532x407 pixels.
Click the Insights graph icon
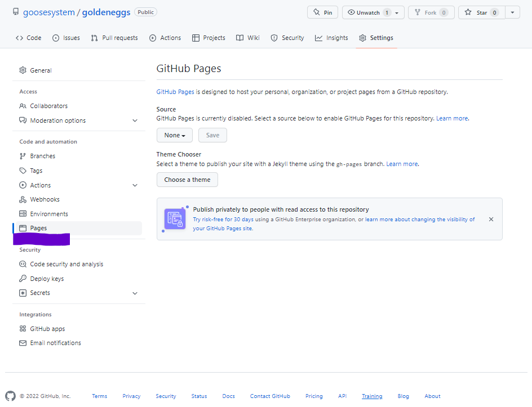pos(318,38)
